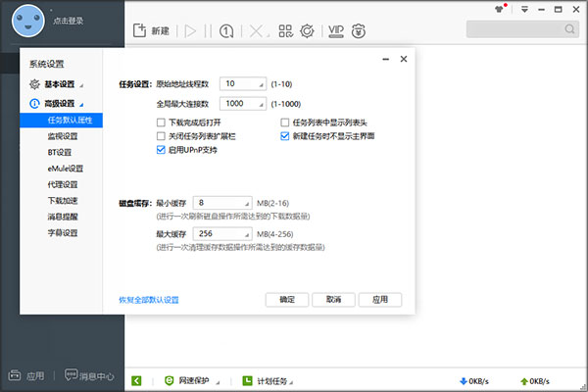
Task: Uncheck the 启用UPnP支持 checkbox
Action: [161, 150]
